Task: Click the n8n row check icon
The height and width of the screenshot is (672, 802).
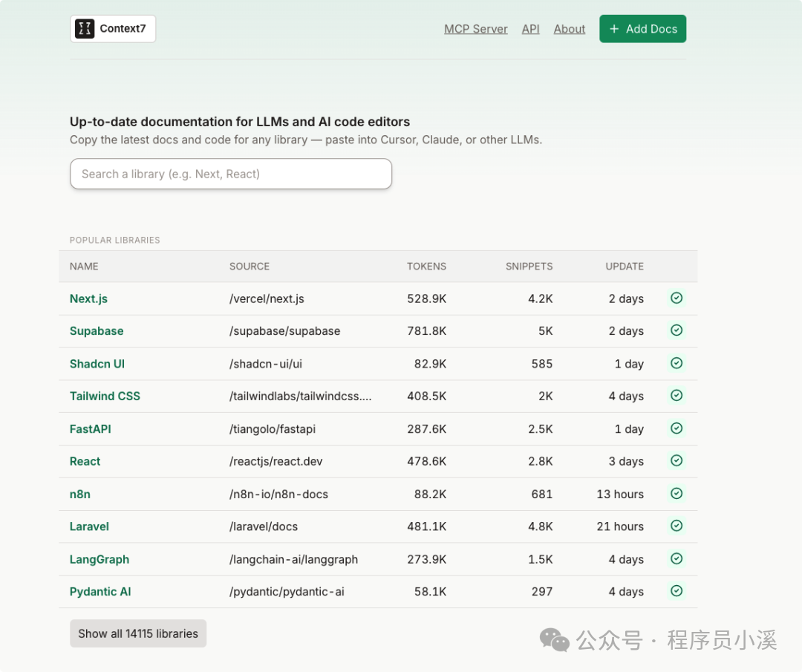Action: click(x=677, y=494)
